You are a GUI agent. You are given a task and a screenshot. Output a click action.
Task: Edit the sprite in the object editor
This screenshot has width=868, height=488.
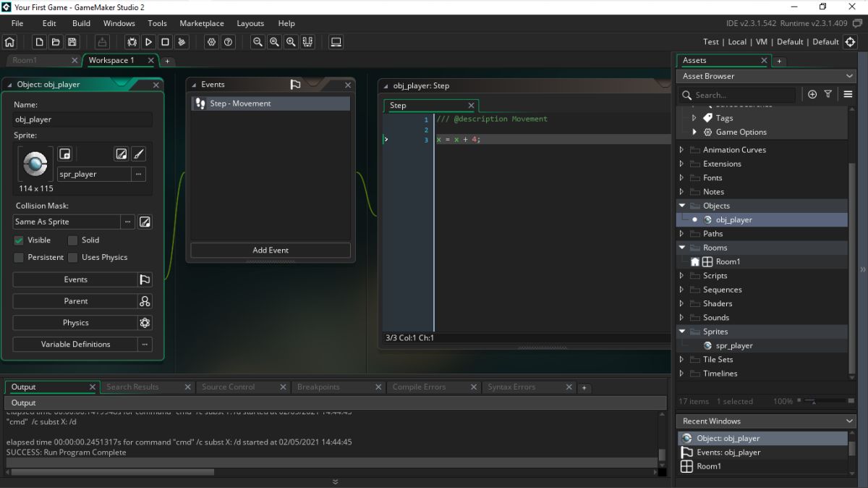pyautogui.click(x=122, y=153)
